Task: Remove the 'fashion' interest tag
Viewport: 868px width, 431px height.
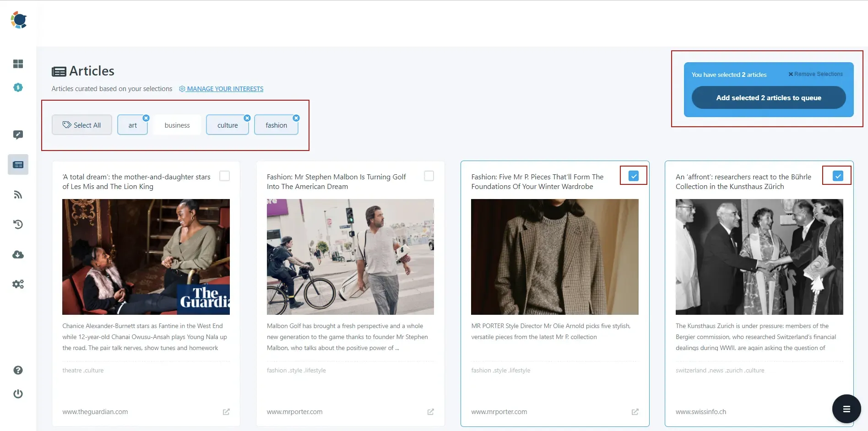Action: tap(296, 118)
